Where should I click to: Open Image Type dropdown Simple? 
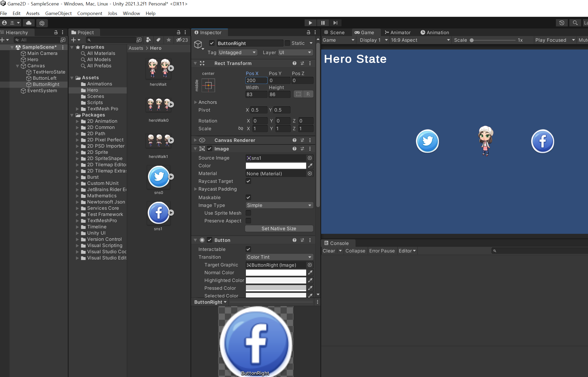click(x=279, y=205)
